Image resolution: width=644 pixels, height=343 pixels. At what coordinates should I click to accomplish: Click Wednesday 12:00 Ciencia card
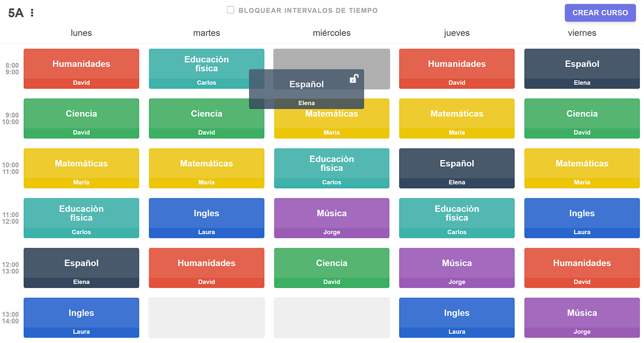point(332,267)
